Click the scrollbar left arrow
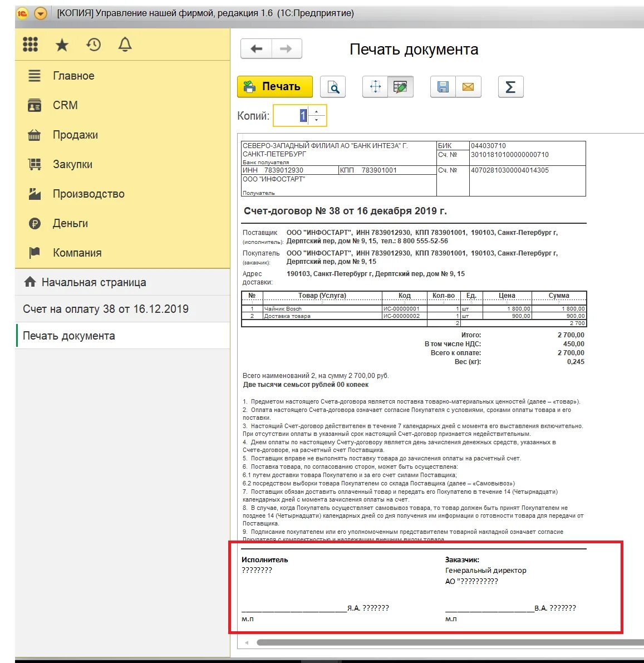 tap(247, 643)
